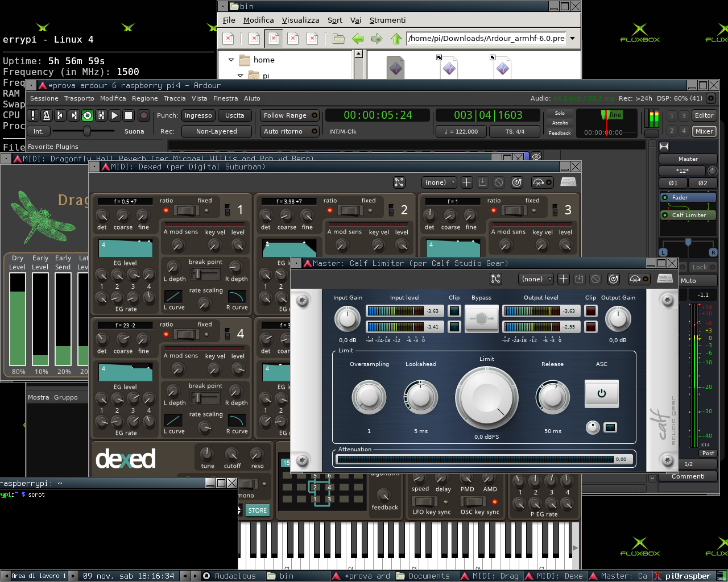Open the Post meter point dropdown

tap(708, 454)
